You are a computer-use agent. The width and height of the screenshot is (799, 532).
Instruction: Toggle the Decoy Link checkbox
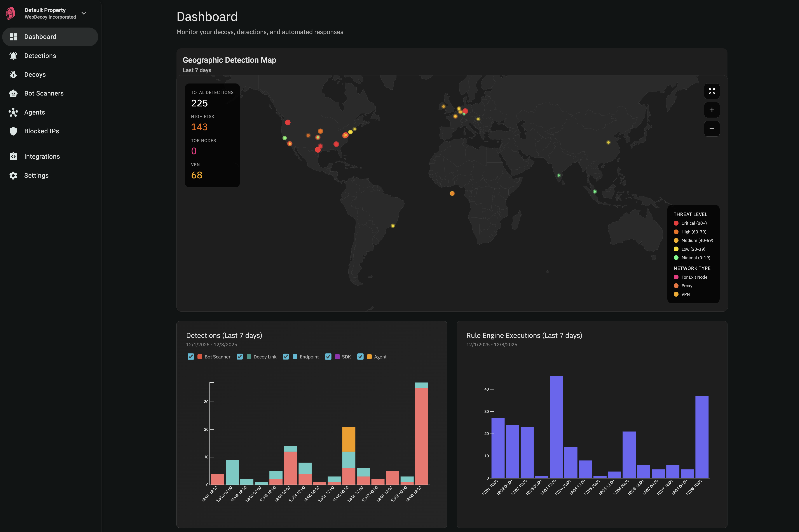click(240, 356)
